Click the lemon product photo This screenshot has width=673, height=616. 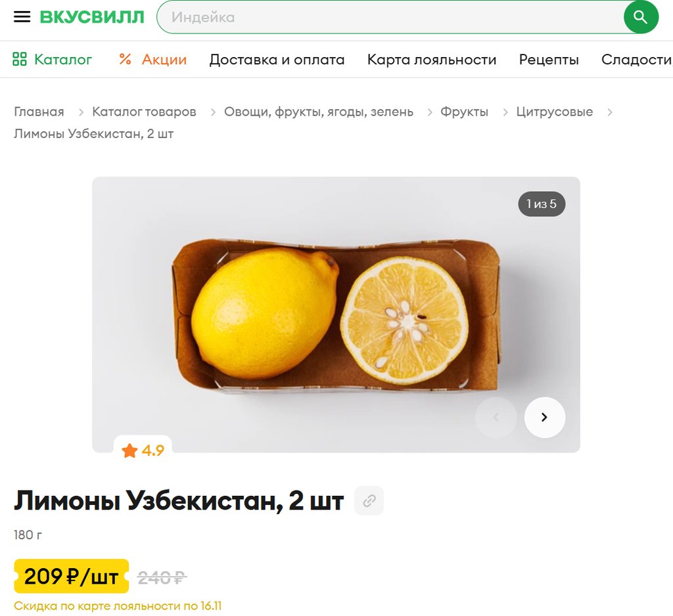pyautogui.click(x=336, y=315)
